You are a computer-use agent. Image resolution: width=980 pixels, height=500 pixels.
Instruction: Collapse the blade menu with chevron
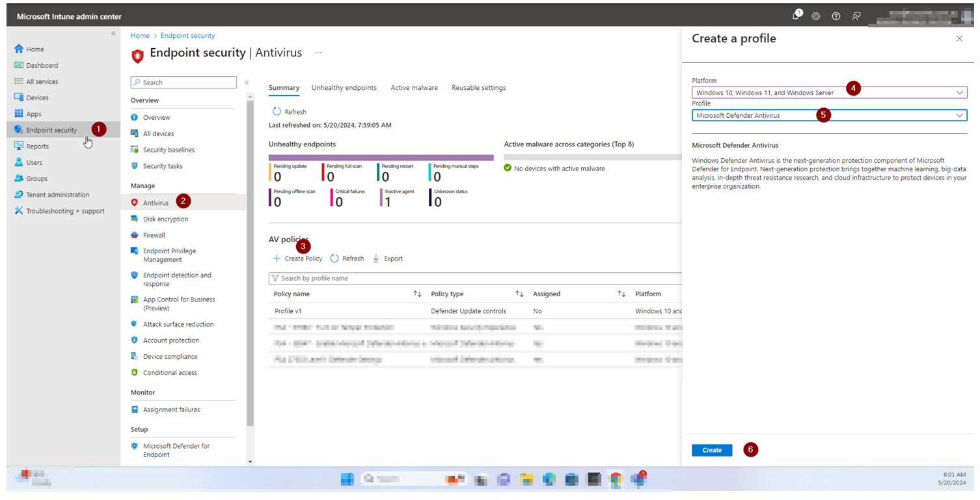click(246, 83)
